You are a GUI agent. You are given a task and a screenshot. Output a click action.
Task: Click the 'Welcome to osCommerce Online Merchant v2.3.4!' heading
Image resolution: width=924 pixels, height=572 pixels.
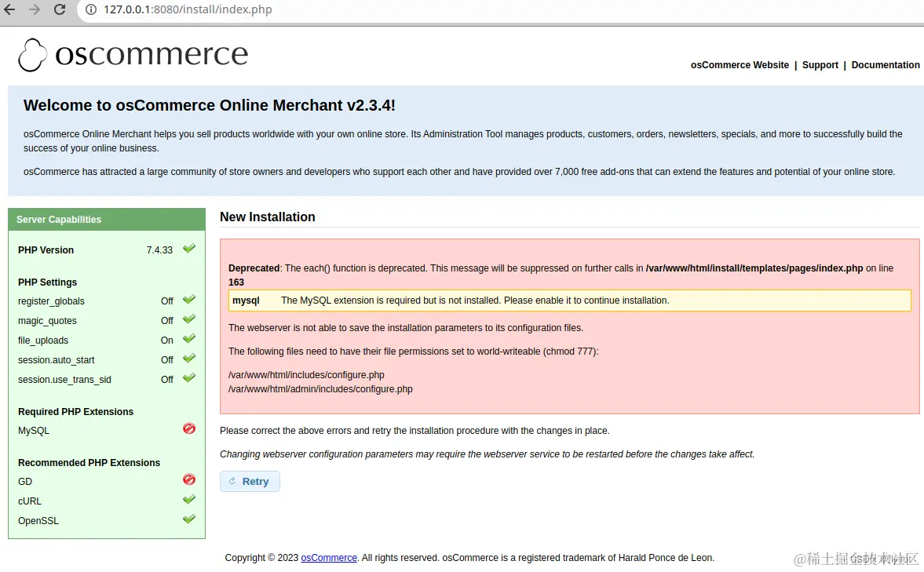(209, 105)
